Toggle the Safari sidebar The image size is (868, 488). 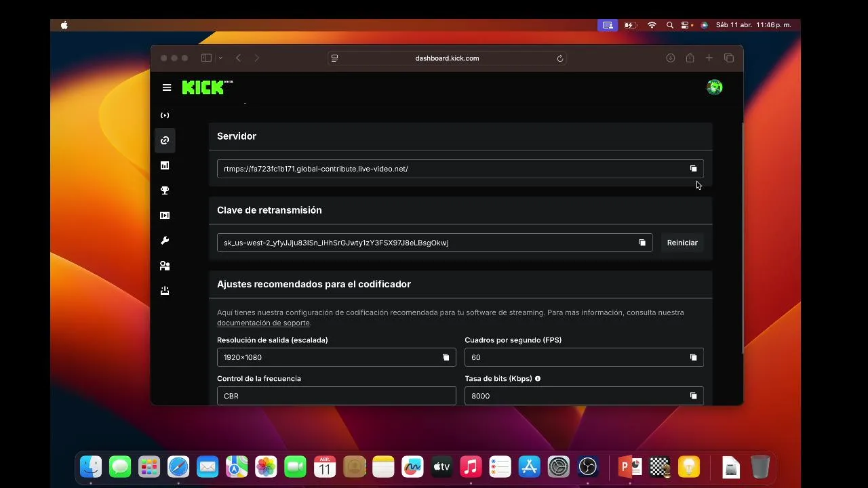206,58
